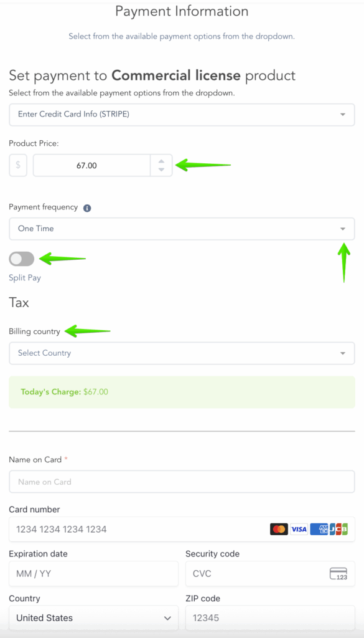The height and width of the screenshot is (638, 364).
Task: Open the Enter Credit Card Info (STRIPE) dropdown
Action: (182, 115)
